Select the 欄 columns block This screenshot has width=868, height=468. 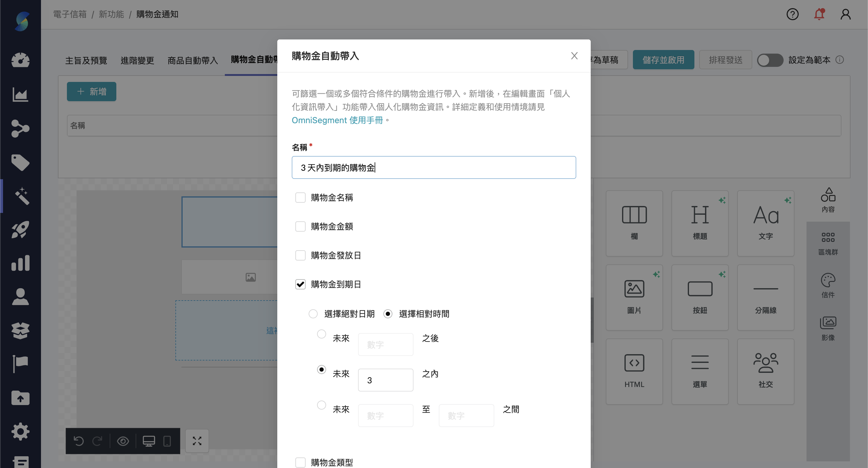coord(634,222)
